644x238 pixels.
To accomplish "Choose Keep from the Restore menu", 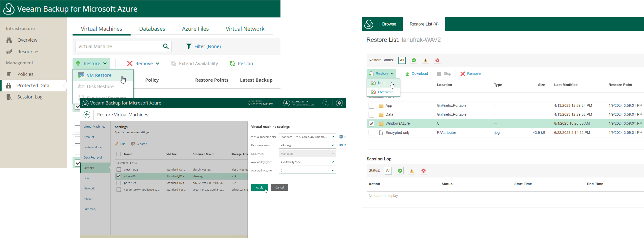I will [x=383, y=83].
